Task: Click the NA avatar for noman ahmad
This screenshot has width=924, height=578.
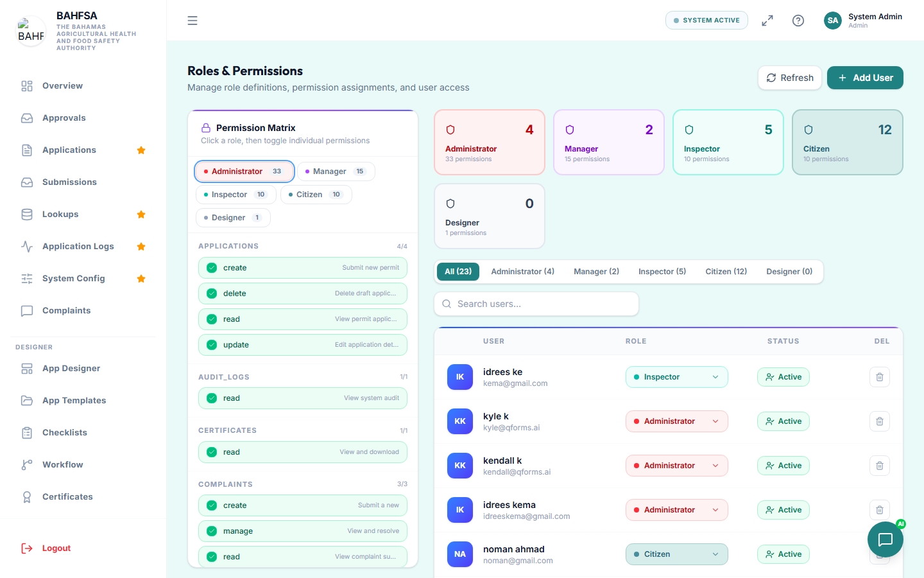Action: (x=460, y=554)
